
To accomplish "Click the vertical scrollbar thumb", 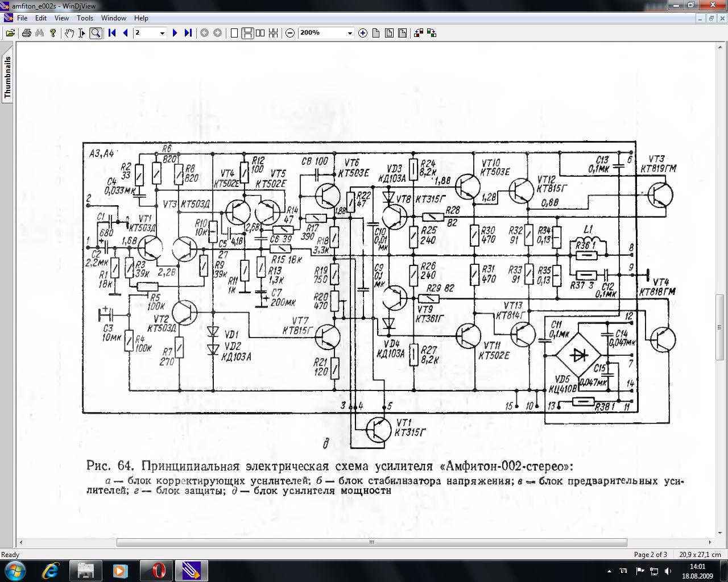I will coord(721,327).
